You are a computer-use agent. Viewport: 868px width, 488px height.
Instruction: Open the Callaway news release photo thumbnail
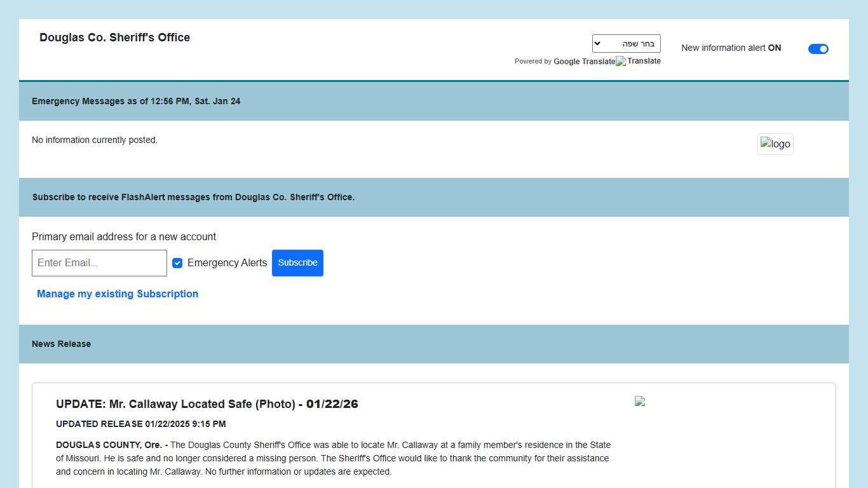point(640,401)
